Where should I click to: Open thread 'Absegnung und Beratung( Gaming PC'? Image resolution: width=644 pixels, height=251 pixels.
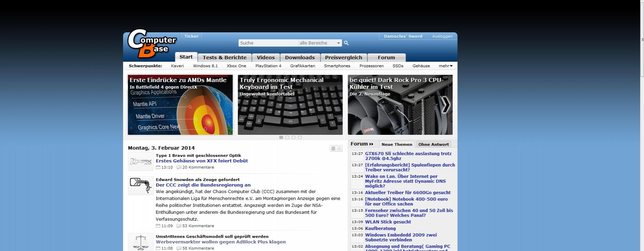pyautogui.click(x=408, y=248)
